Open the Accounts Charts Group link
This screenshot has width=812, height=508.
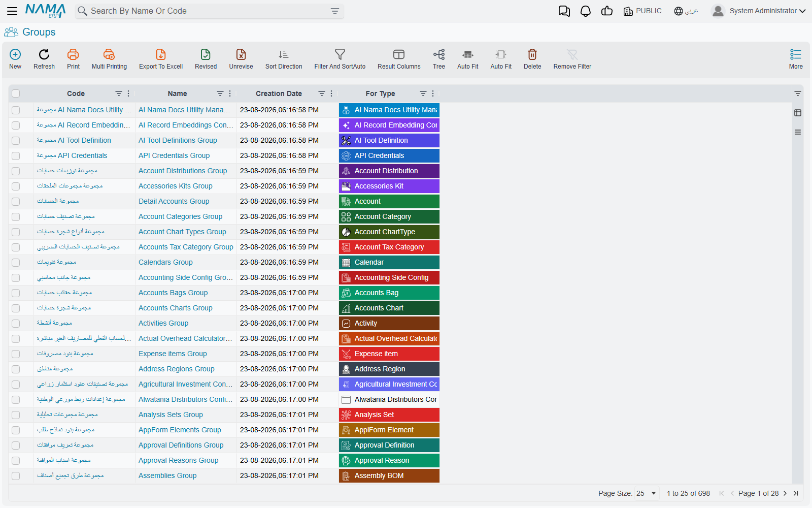(176, 308)
